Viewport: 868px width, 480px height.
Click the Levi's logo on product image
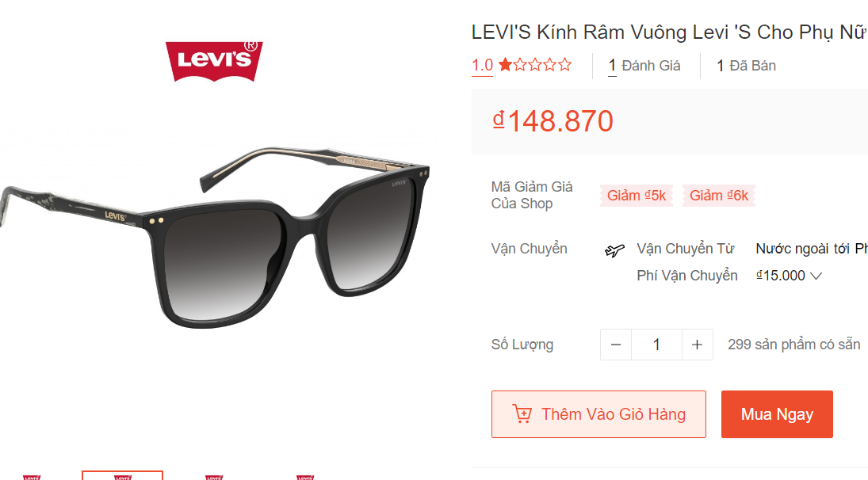click(214, 61)
